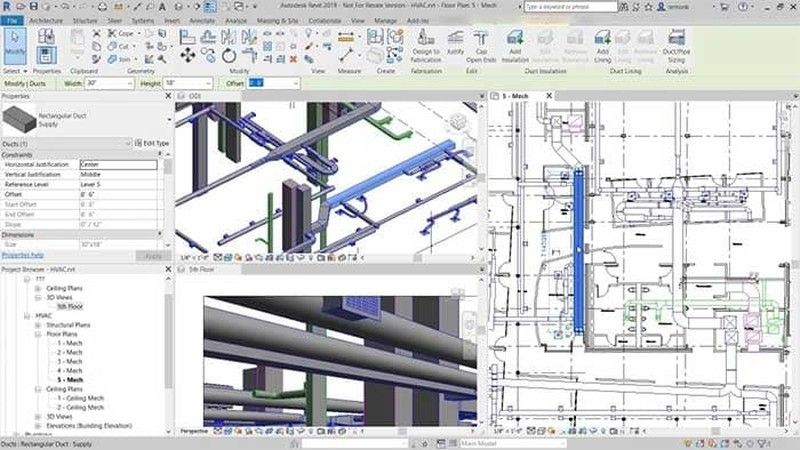Click the Save icon in the quick access toolbar
Screen dimensions: 800x450
pyautogui.click(x=33, y=7)
